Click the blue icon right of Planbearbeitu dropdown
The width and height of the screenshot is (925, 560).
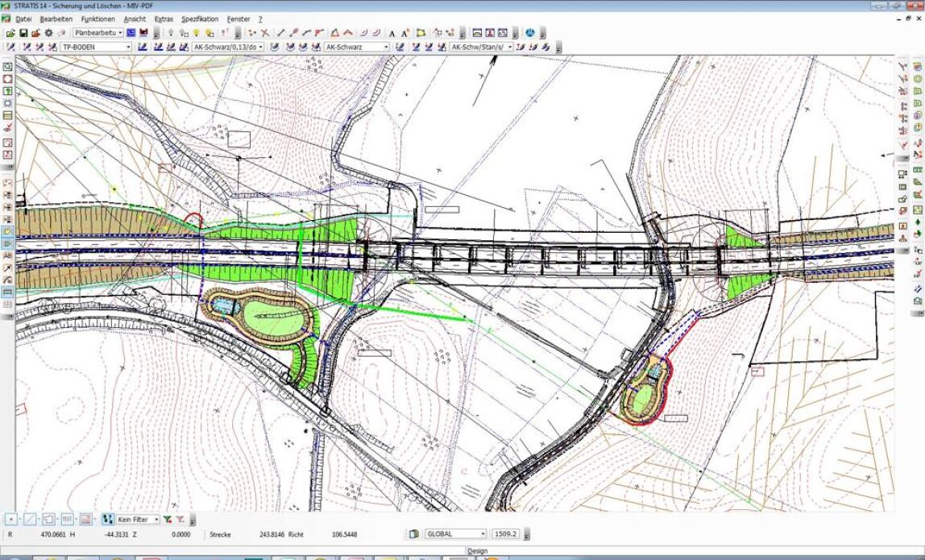click(131, 33)
